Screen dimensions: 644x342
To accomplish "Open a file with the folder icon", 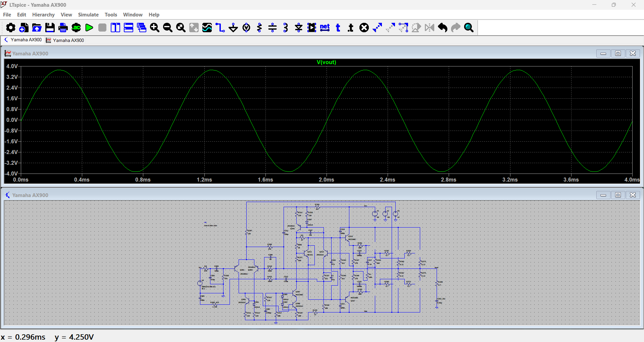I will tap(37, 28).
